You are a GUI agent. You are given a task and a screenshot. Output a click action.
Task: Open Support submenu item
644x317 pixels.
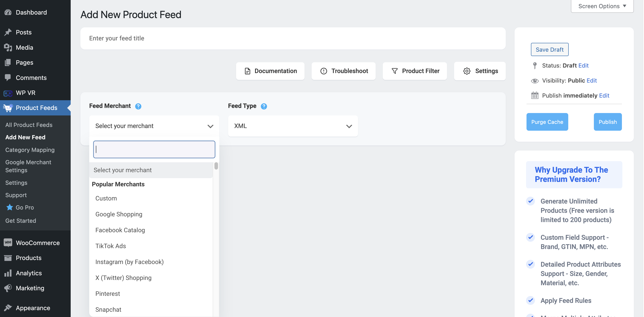[16, 195]
